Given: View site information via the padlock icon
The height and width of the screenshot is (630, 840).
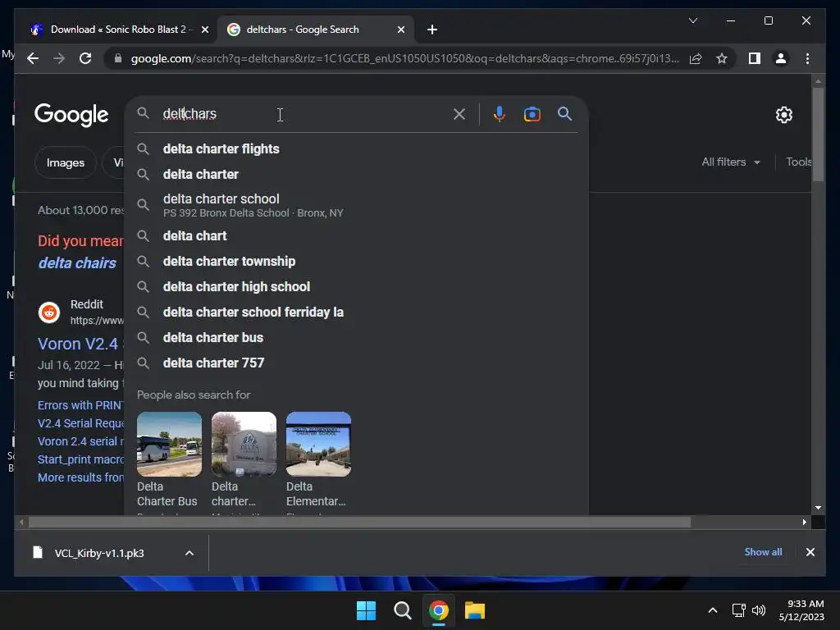Looking at the screenshot, I should point(118,58).
